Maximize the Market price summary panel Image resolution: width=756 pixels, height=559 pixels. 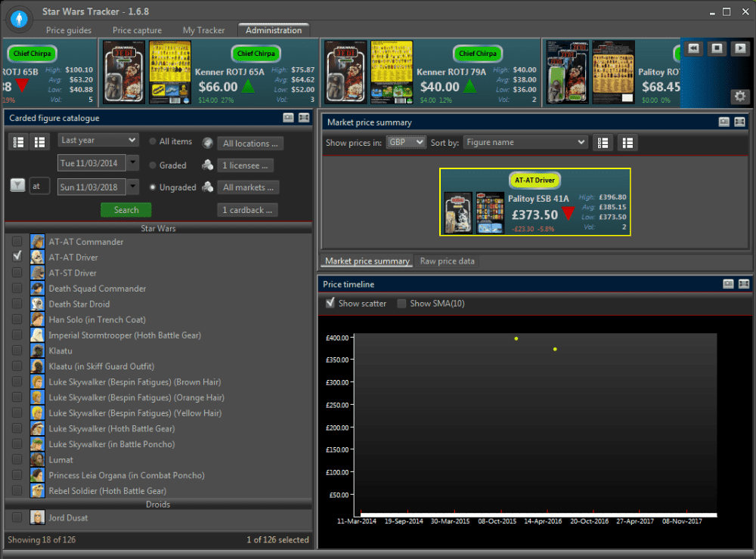tap(739, 122)
